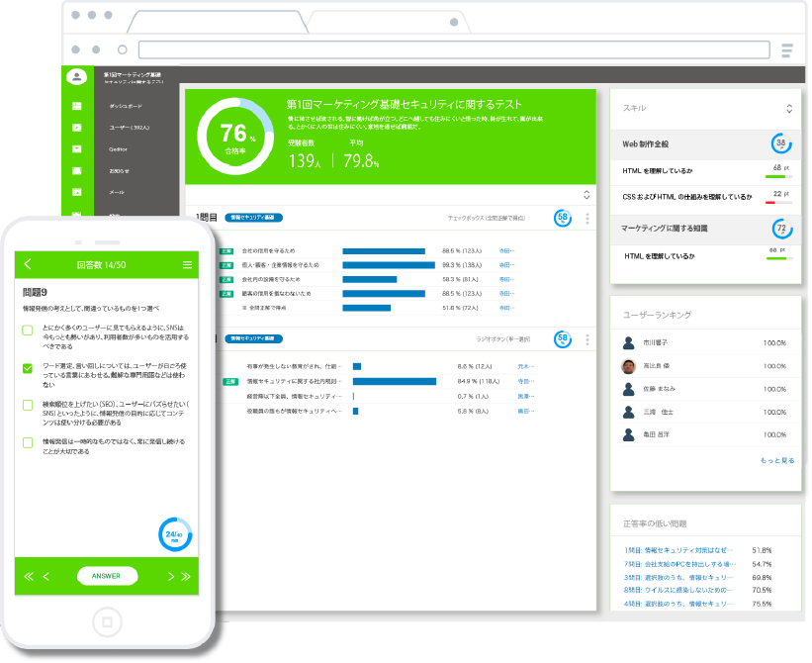Click the 22 pt red progress bar
The image size is (812, 663).
coord(778,203)
